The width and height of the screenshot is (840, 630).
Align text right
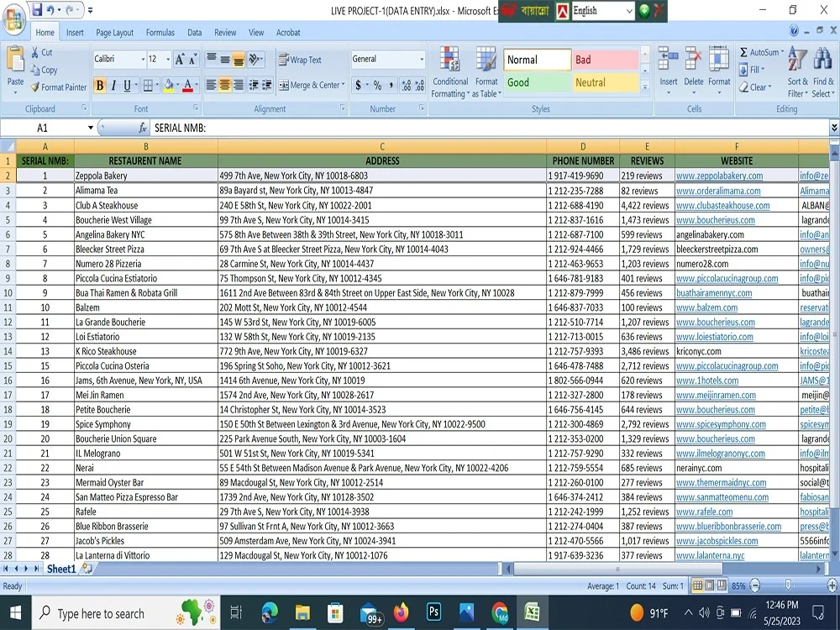click(x=239, y=85)
